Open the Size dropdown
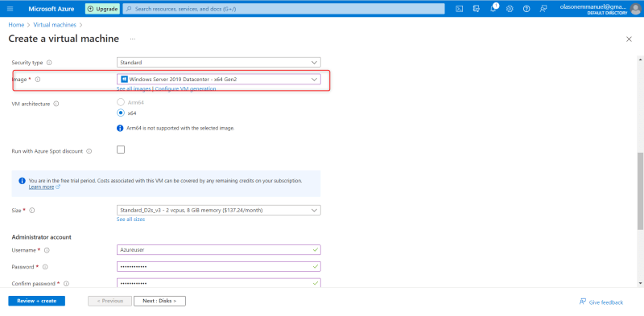This screenshot has width=644, height=316. point(218,210)
